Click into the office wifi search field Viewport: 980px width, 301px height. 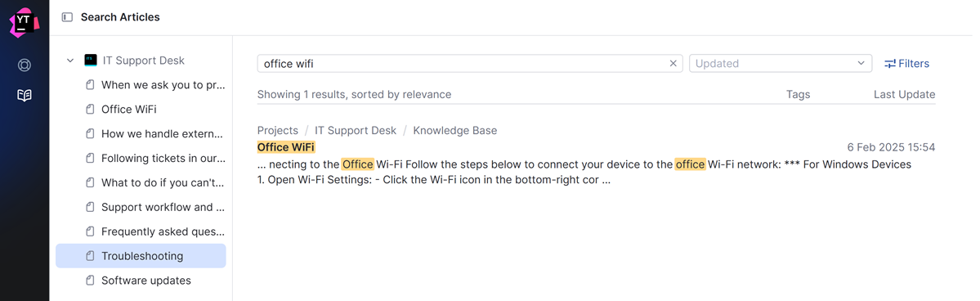click(x=463, y=63)
